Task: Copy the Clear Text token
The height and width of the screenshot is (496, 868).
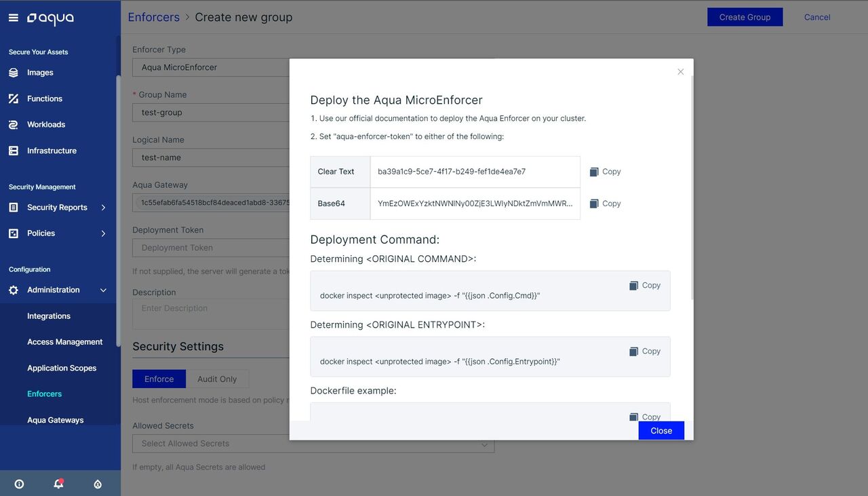Action: coord(605,172)
